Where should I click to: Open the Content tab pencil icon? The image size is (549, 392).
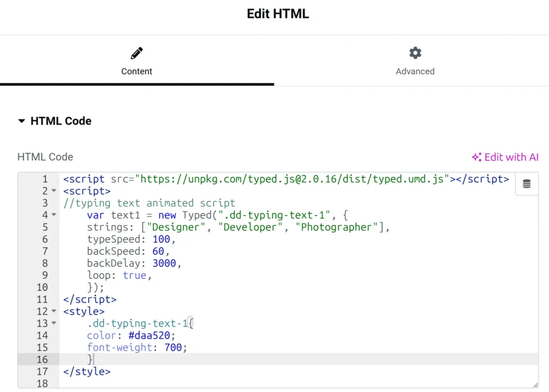coord(137,53)
